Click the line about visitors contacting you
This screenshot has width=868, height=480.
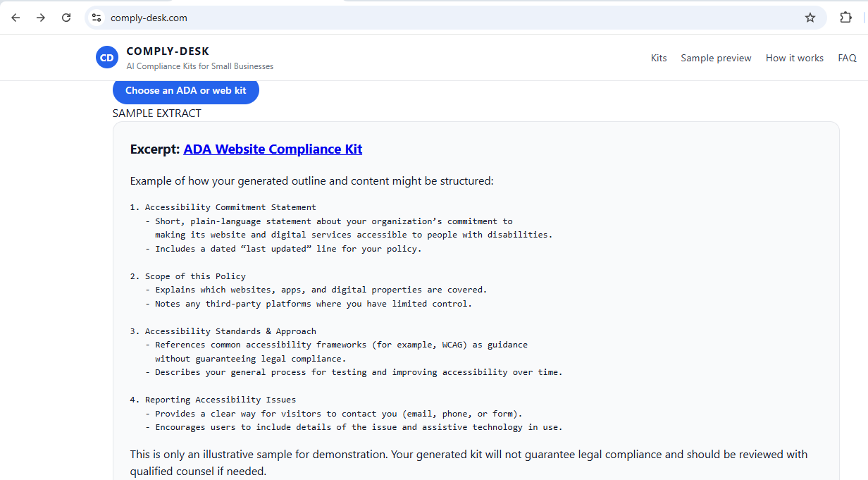click(334, 414)
